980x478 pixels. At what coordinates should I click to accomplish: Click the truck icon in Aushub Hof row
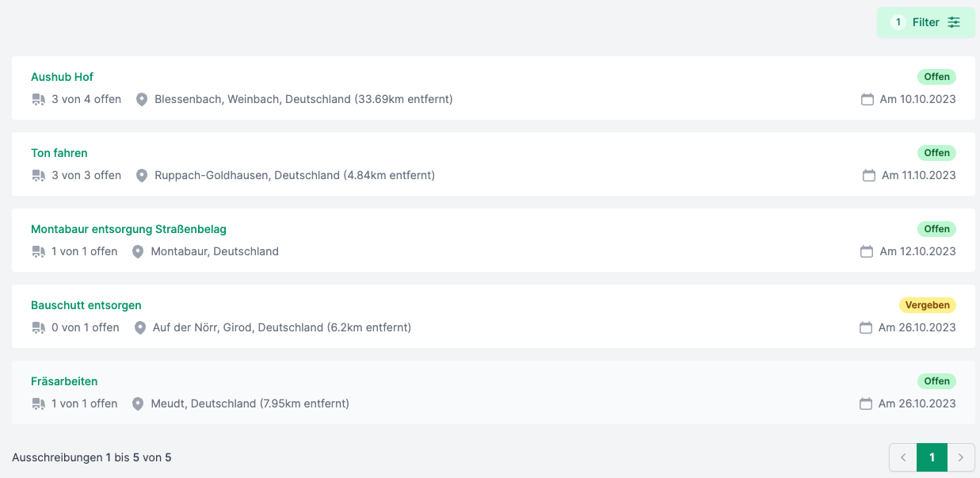click(x=38, y=99)
